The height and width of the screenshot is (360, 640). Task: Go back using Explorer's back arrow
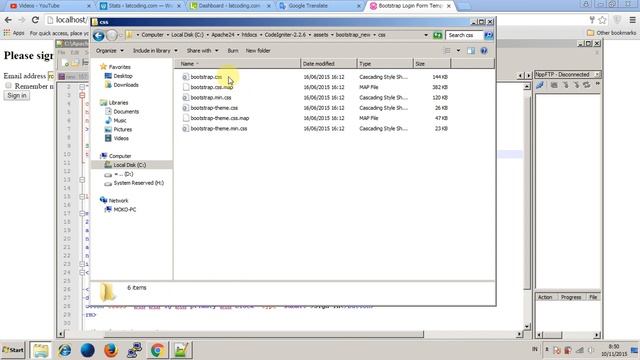[98, 36]
